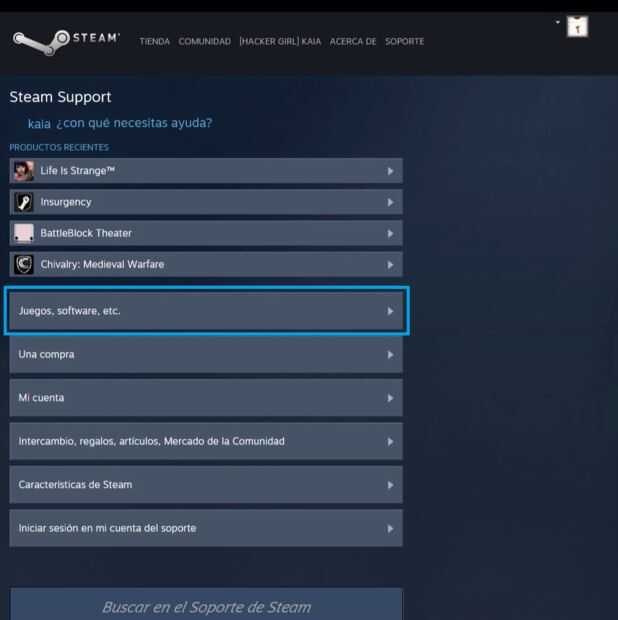The width and height of the screenshot is (618, 620).
Task: Open the TIENDA menu
Action: point(155,42)
